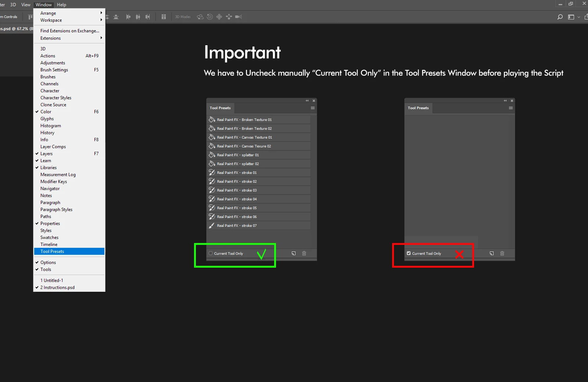Choose Swatches from Window menu
Image resolution: width=588 pixels, height=382 pixels.
(69, 238)
